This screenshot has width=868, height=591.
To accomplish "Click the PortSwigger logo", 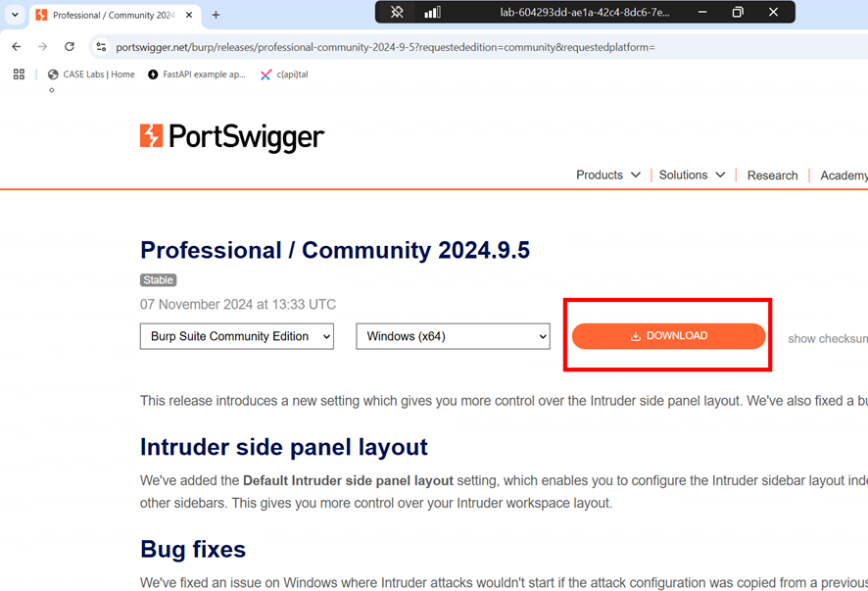I will (x=232, y=137).
